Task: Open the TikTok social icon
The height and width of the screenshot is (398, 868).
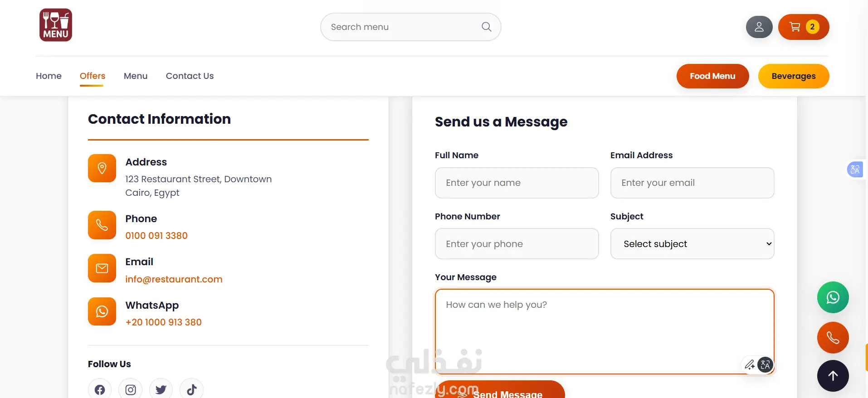Action: point(191,389)
